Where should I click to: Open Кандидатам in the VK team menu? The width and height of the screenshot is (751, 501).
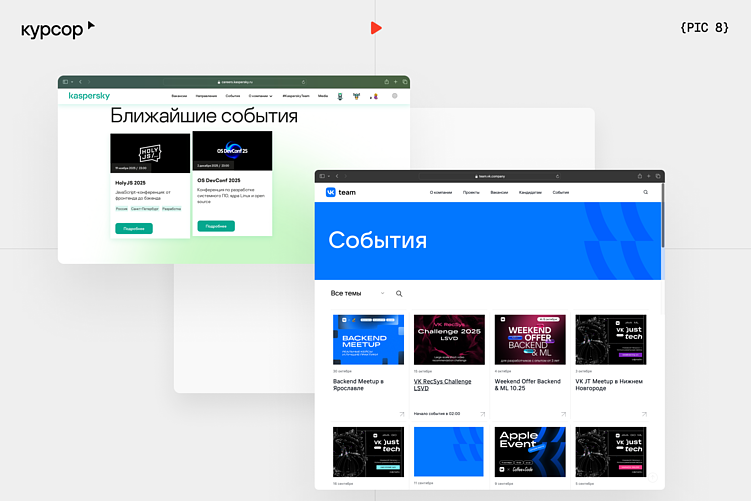point(530,193)
